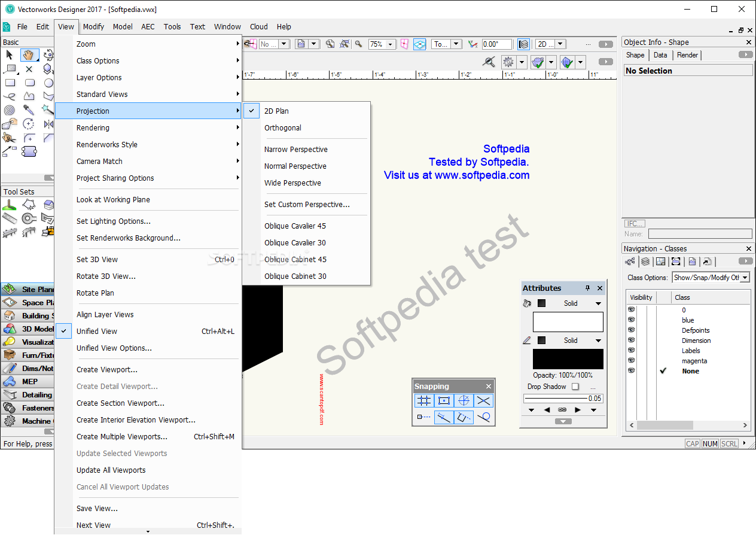Image resolution: width=756 pixels, height=538 pixels.
Task: Open the AEC menu
Action: tap(148, 26)
